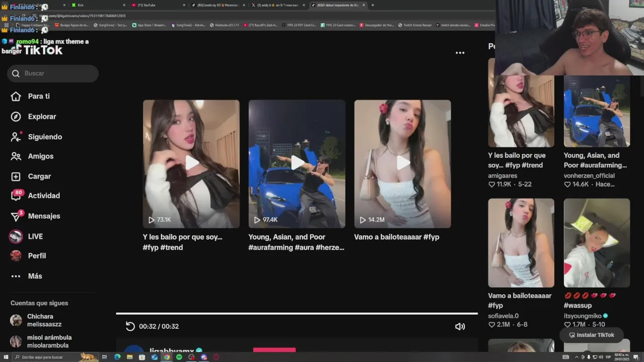This screenshot has height=362, width=644.
Task: Open the Cargar upload page
Action: pyautogui.click(x=32, y=176)
